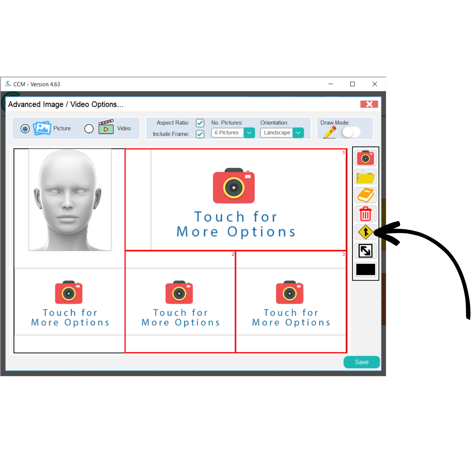Click the 6 Pictures combo box field
The image size is (476, 476).
coord(233,133)
